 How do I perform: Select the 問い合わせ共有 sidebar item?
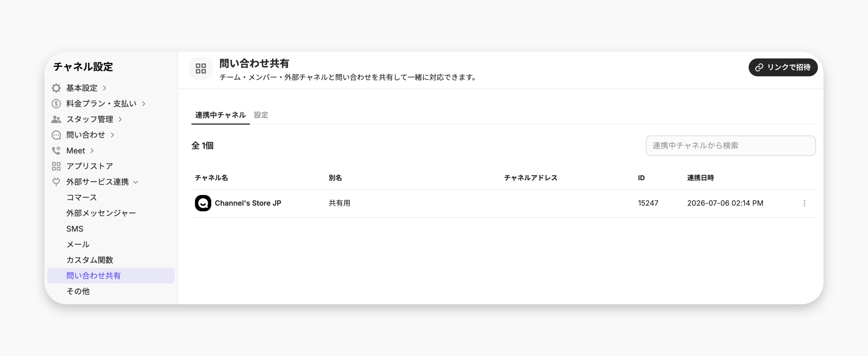tap(111, 276)
